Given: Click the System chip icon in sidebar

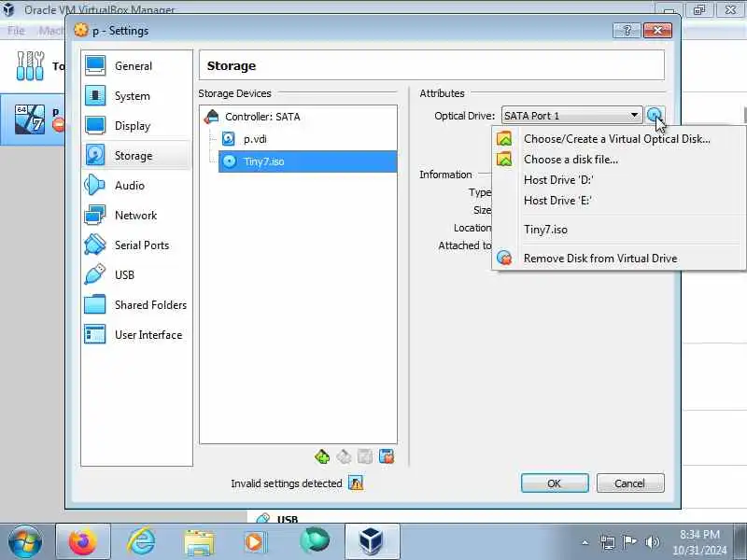Looking at the screenshot, I should click(95, 96).
